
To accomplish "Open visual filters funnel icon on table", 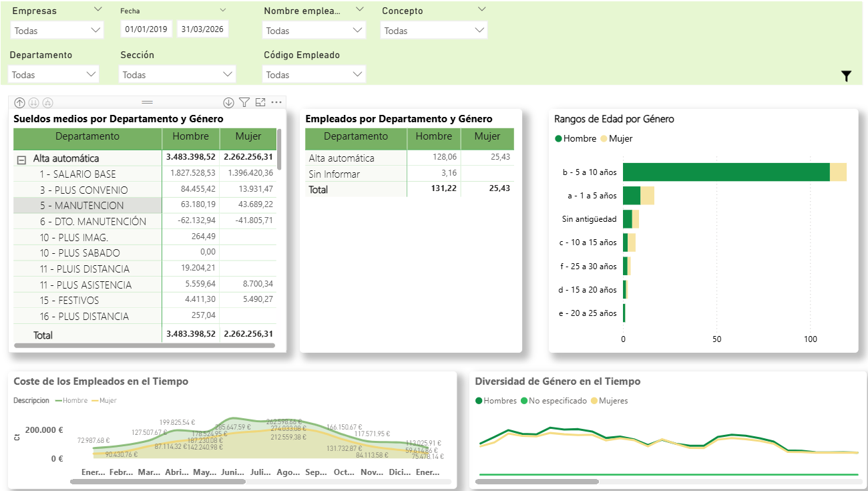I will 244,103.
